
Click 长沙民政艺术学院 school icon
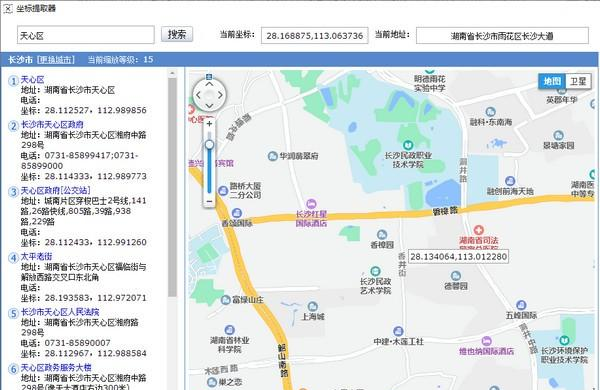[375, 271]
